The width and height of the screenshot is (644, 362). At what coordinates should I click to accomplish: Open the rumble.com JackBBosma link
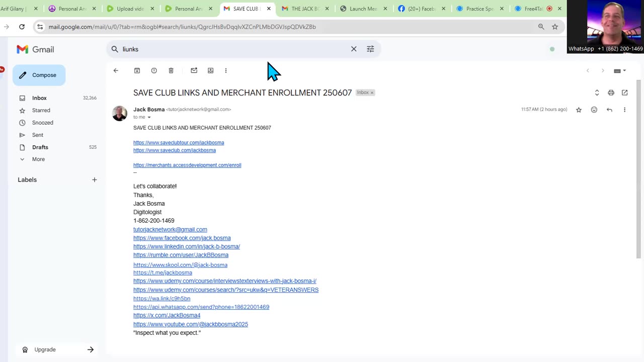coord(181,255)
